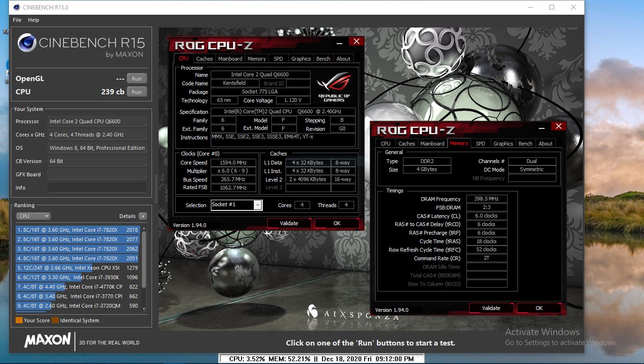Click the FSB:DRAM ratio value 2:3
Image resolution: width=644 pixels, height=364 pixels.
click(x=487, y=208)
